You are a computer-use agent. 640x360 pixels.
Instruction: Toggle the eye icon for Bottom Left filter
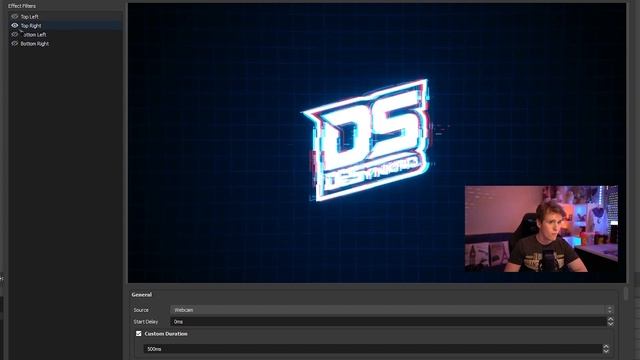point(15,34)
